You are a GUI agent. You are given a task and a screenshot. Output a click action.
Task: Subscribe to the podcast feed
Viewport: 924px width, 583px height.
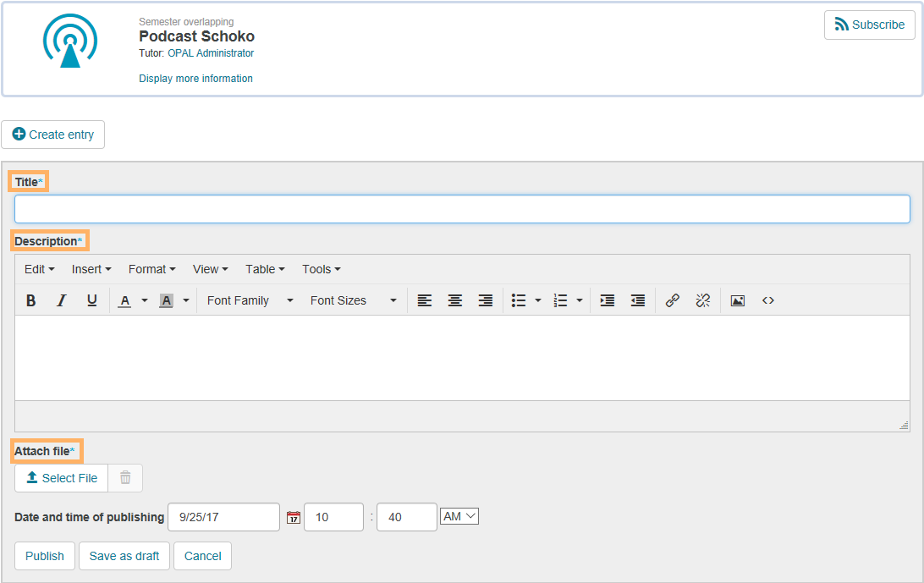click(x=870, y=25)
